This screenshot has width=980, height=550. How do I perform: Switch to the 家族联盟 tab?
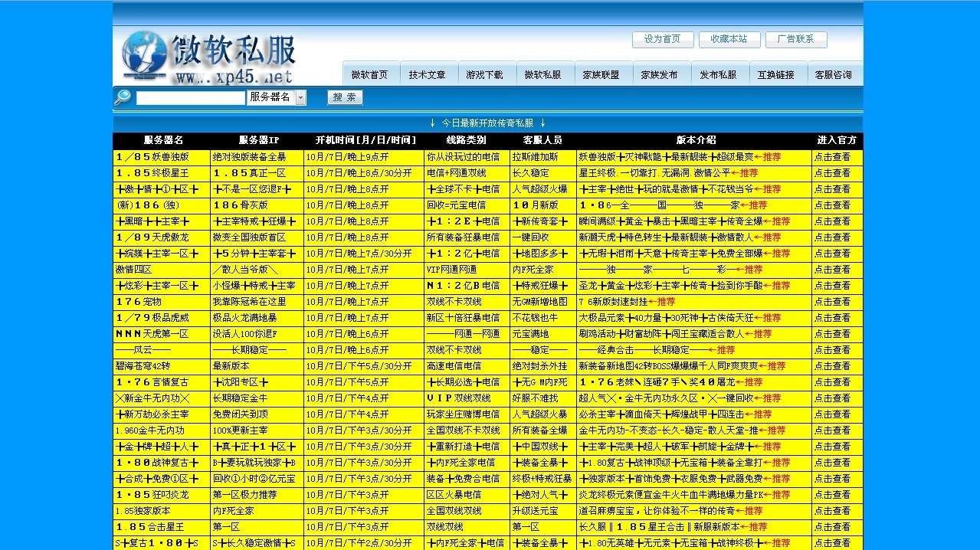603,74
